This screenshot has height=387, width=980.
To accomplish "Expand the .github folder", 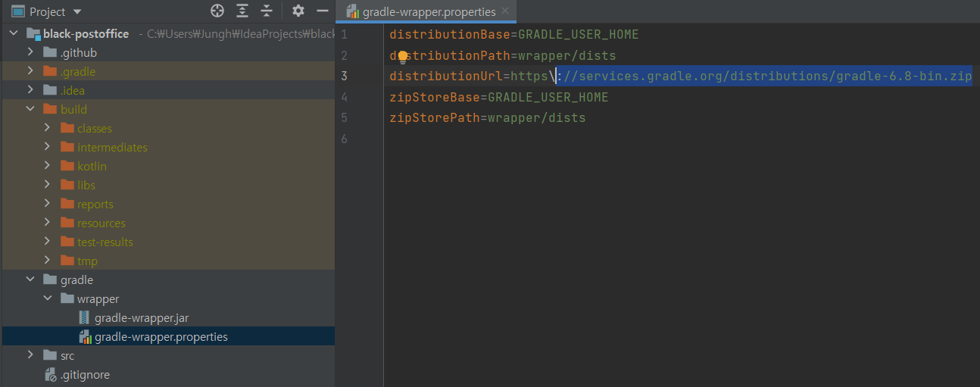I will point(30,52).
